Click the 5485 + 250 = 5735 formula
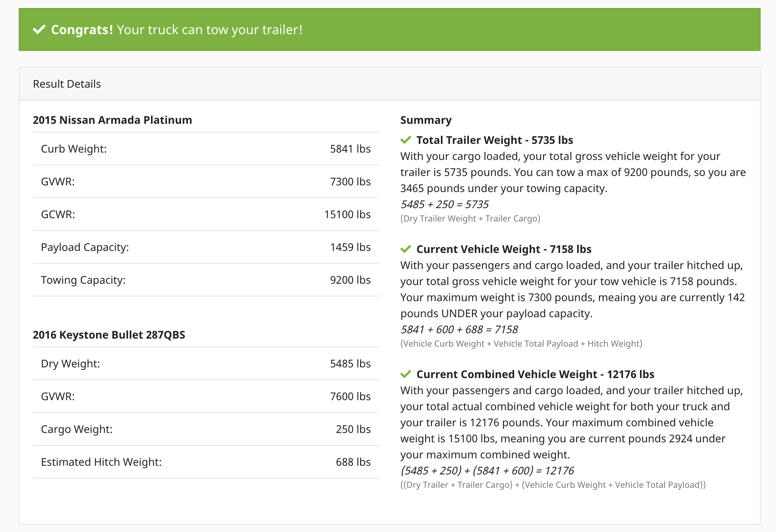The height and width of the screenshot is (532, 776). point(445,204)
